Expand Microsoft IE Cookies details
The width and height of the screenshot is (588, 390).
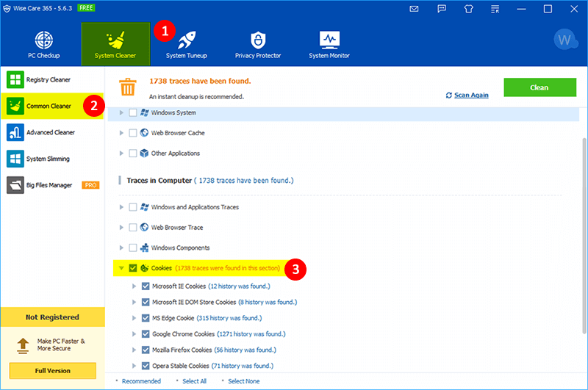[134, 286]
